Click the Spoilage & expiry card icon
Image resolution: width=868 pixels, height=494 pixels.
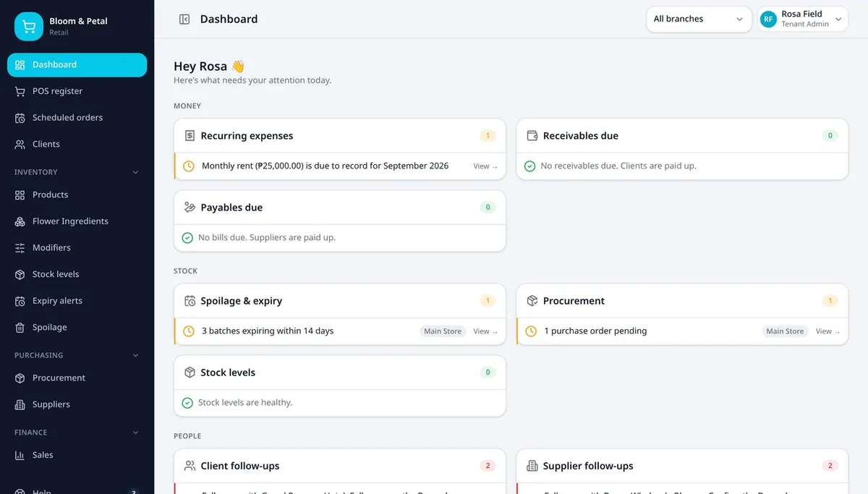190,301
